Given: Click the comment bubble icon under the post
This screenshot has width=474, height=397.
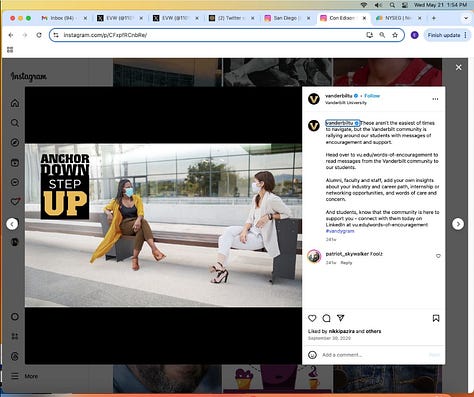Looking at the screenshot, I should (x=326, y=318).
